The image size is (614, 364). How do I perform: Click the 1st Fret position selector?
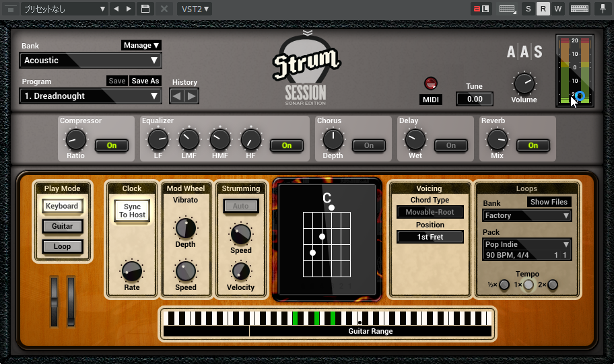430,237
